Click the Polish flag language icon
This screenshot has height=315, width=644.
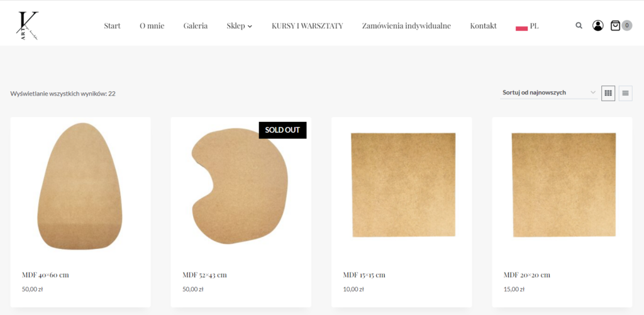521,28
